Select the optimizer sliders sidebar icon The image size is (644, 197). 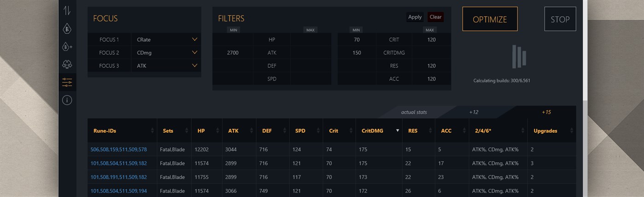click(67, 83)
